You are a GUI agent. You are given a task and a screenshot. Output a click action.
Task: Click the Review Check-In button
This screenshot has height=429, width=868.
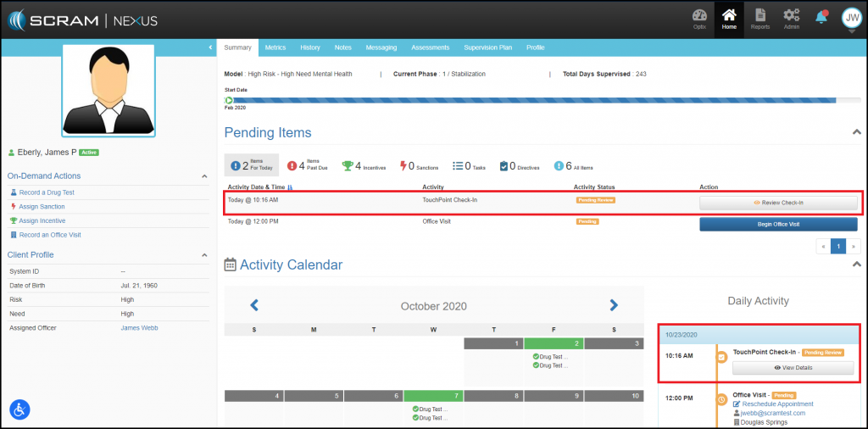click(x=778, y=203)
